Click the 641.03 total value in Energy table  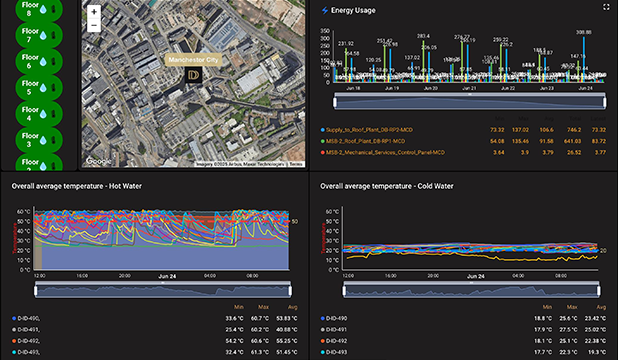tap(572, 141)
